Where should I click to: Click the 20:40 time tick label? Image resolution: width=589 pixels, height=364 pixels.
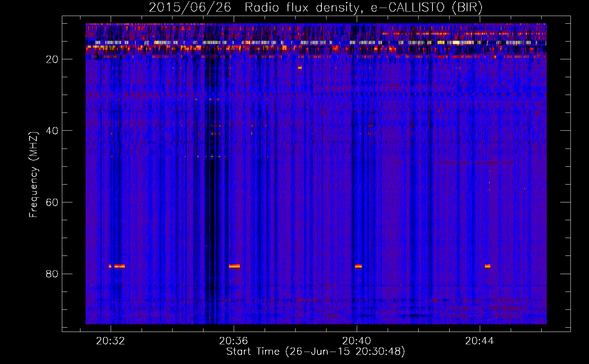pyautogui.click(x=357, y=341)
